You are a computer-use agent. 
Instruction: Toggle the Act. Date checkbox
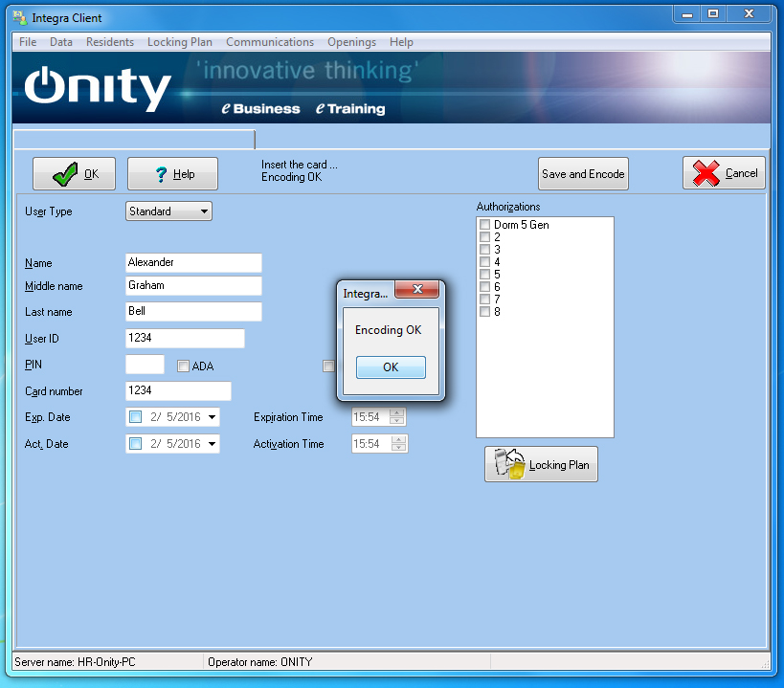[x=135, y=444]
